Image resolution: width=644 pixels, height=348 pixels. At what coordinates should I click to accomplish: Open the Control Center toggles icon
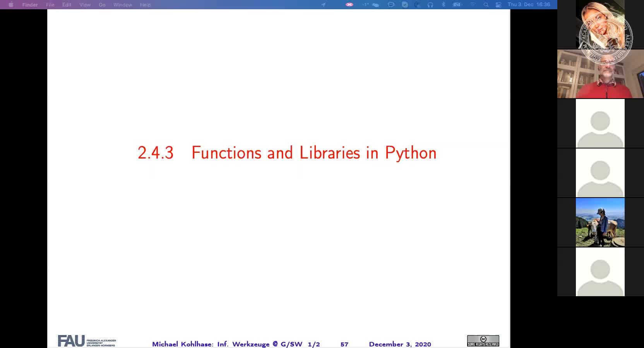pos(498,5)
